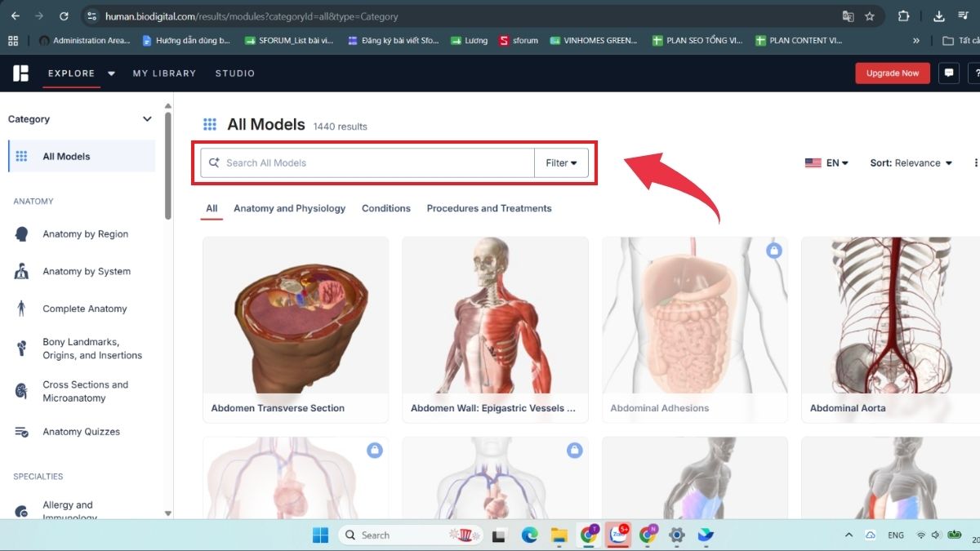Click the site information icon in address bar
The height and width of the screenshot is (551, 980).
click(x=92, y=16)
